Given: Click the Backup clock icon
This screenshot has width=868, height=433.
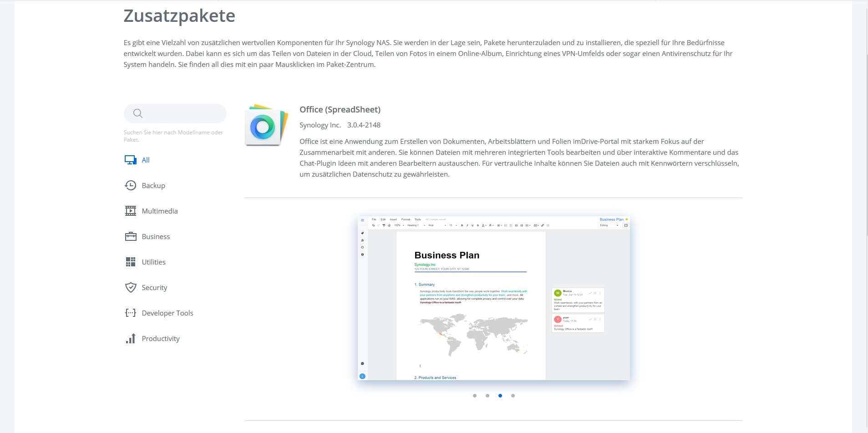Looking at the screenshot, I should [x=131, y=185].
